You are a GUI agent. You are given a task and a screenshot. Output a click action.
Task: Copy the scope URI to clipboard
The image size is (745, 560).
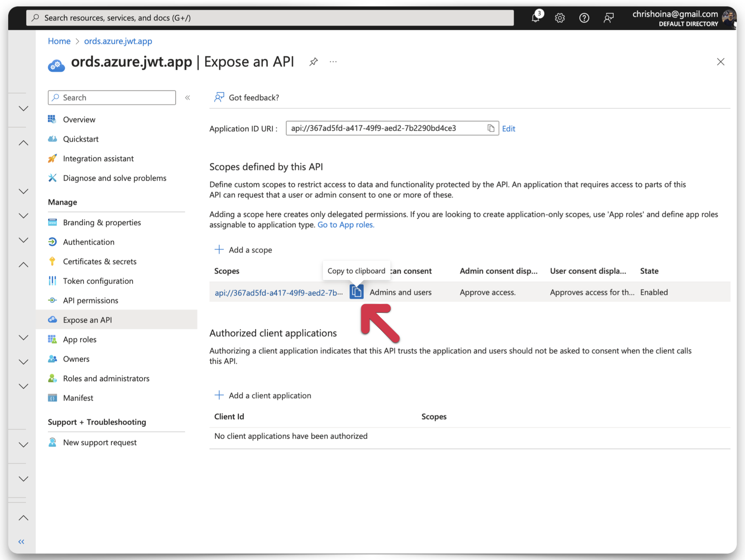[x=357, y=292]
